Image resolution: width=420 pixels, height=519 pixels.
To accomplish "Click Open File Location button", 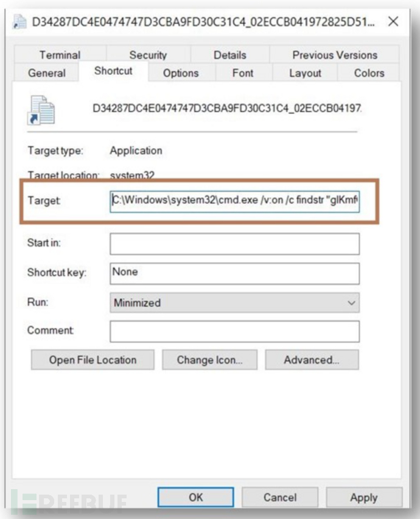I will tap(93, 360).
